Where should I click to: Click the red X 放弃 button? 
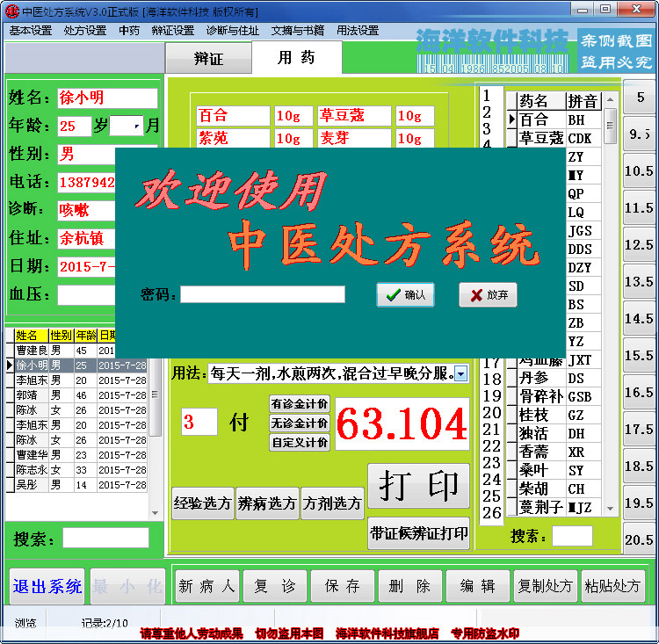tap(488, 295)
